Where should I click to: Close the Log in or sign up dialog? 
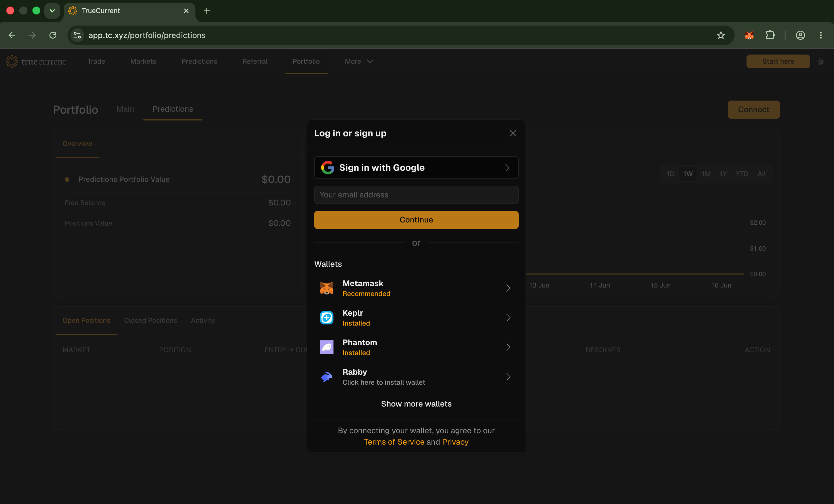tap(513, 133)
